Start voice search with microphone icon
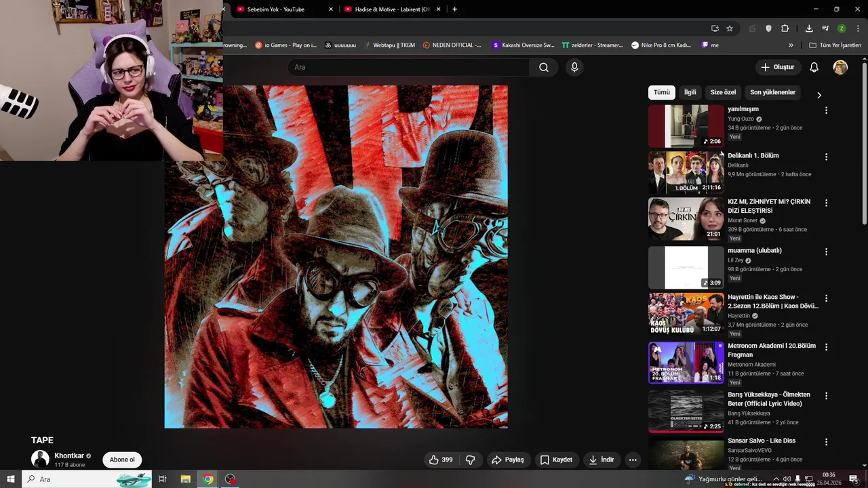The image size is (868, 488). 574,67
